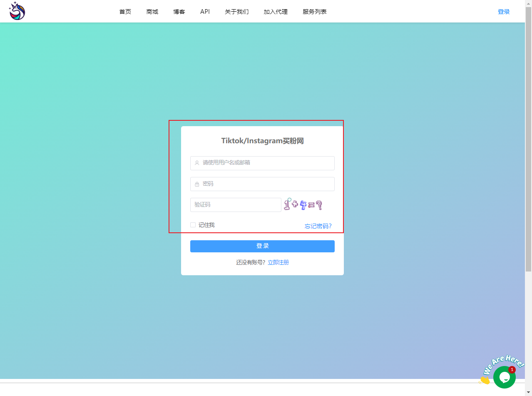Click the vertical page scrollbar thumb

[x=528, y=139]
